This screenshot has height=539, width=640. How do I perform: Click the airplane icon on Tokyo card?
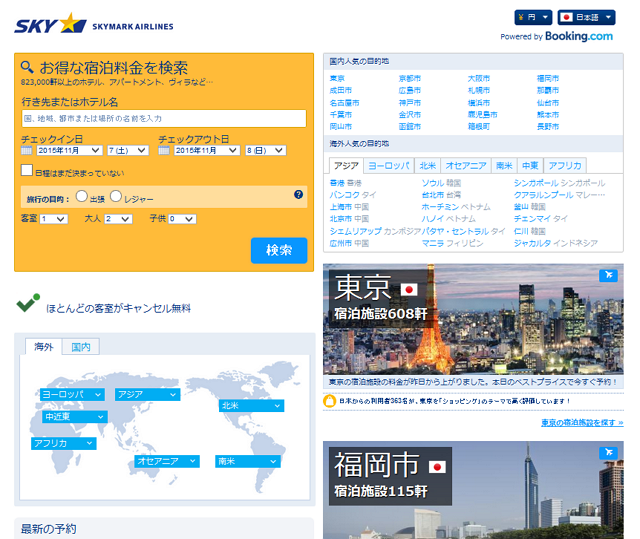click(x=608, y=275)
